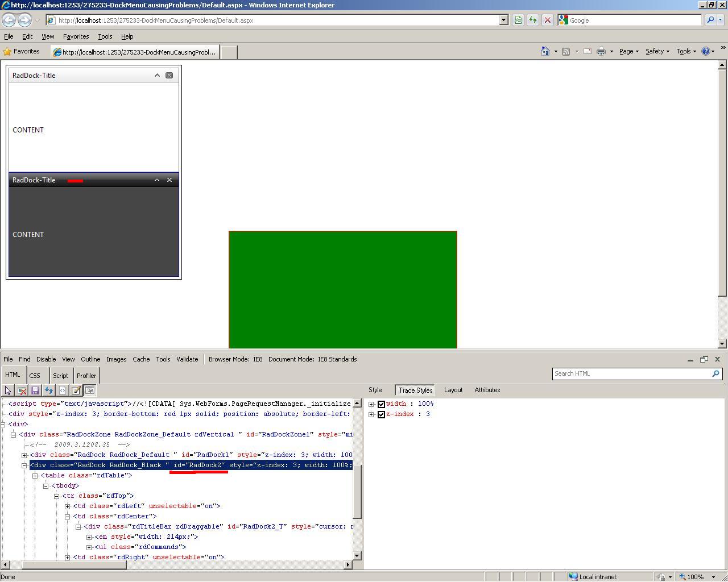Viewport: 728px width, 582px height.
Task: Click the RSS feeds icon
Action: tap(566, 51)
